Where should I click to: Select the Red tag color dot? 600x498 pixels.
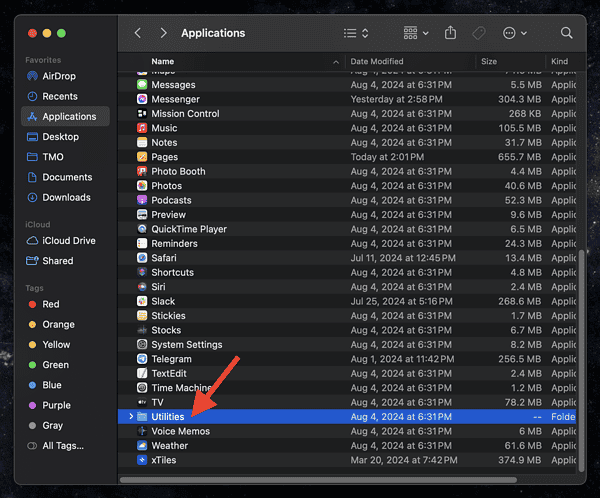[33, 304]
